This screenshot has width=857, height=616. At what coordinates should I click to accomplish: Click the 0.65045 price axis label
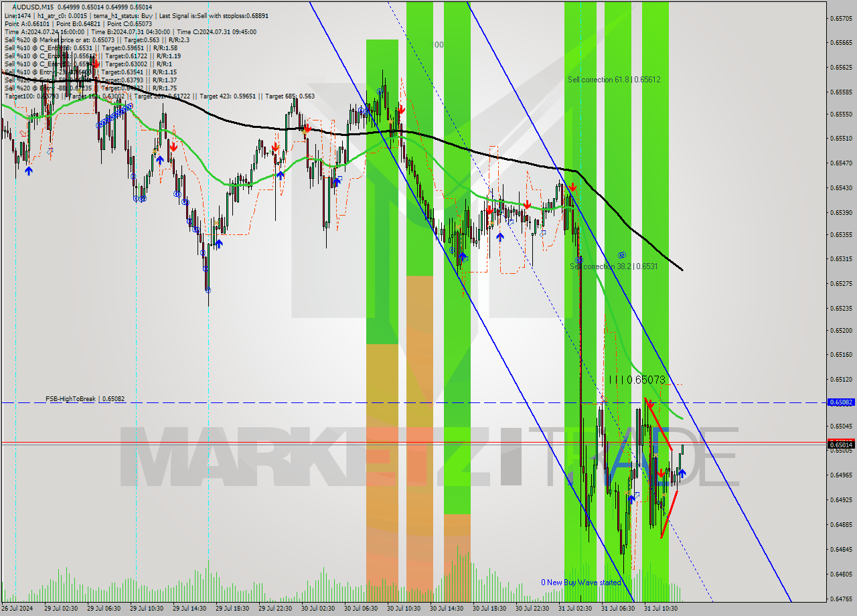click(x=842, y=427)
